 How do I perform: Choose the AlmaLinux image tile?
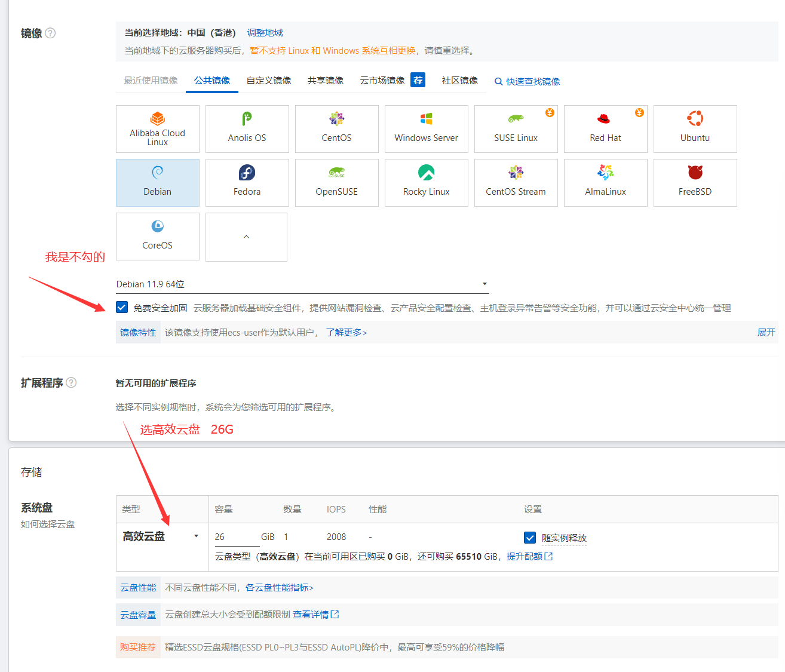606,183
